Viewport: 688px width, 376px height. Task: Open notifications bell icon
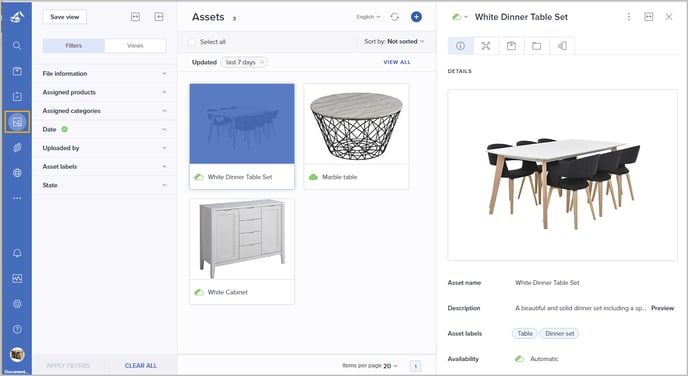tap(17, 253)
